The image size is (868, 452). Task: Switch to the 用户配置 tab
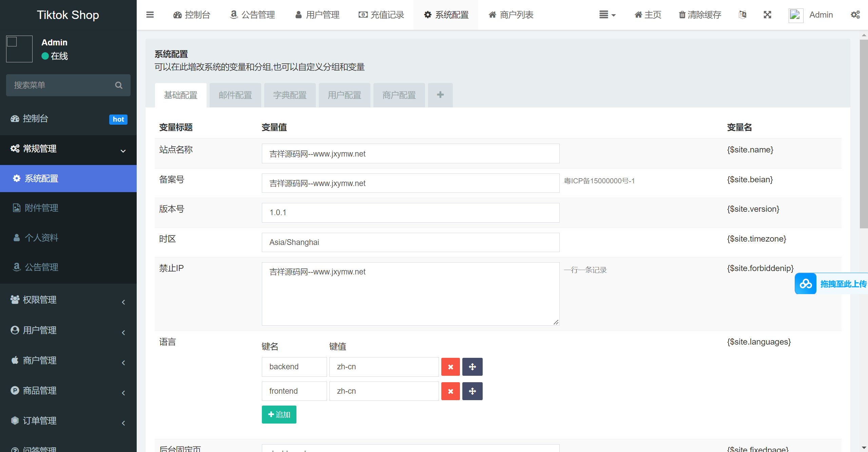point(344,95)
